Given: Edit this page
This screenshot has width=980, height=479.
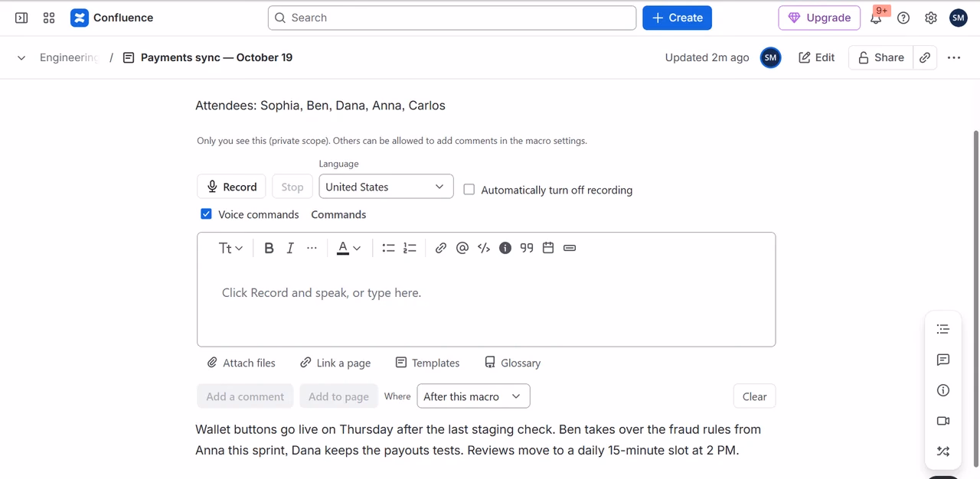Looking at the screenshot, I should (816, 57).
